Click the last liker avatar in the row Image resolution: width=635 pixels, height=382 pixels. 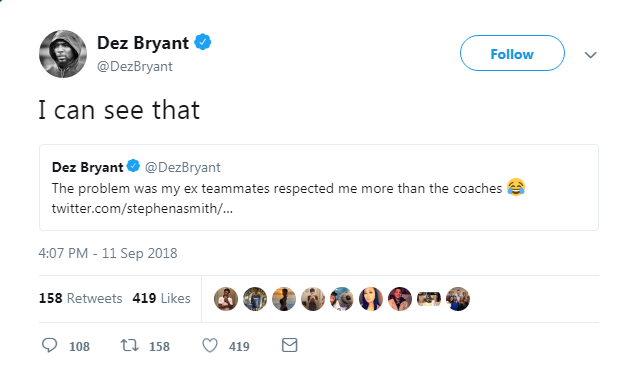(x=458, y=299)
